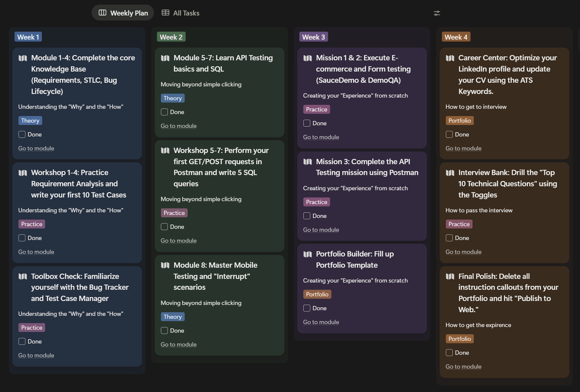
Task: Click the Week 4 column header tag
Action: 455,37
